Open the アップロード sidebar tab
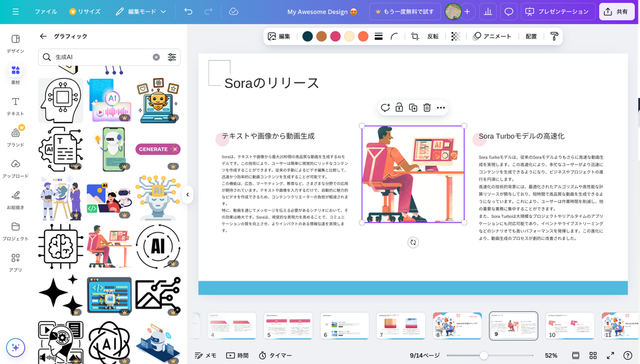The image size is (640, 364). pyautogui.click(x=16, y=169)
